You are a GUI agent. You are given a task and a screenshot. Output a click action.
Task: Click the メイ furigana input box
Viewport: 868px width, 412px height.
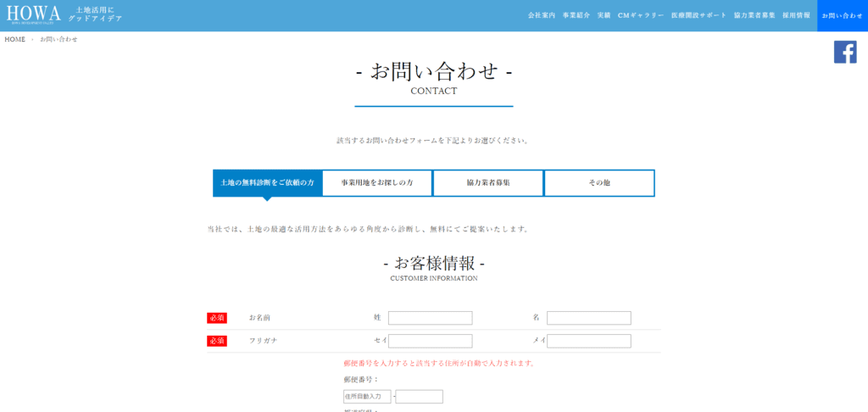tap(588, 341)
